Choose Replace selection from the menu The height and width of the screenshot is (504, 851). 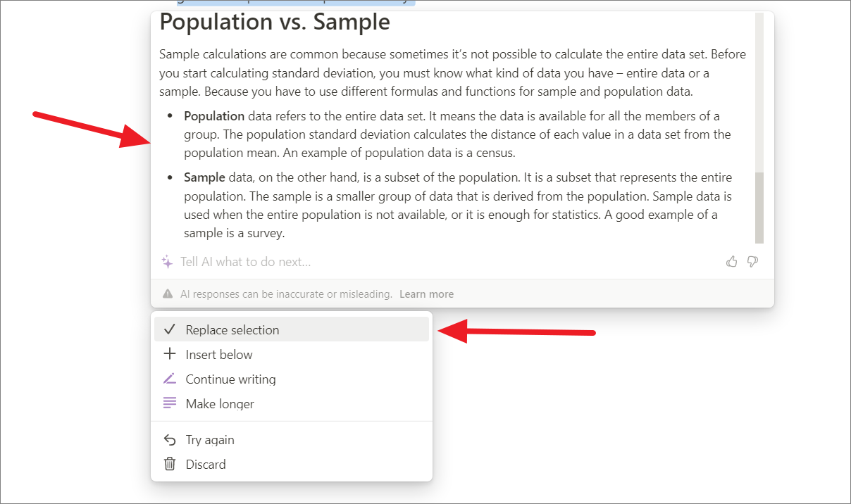point(292,329)
